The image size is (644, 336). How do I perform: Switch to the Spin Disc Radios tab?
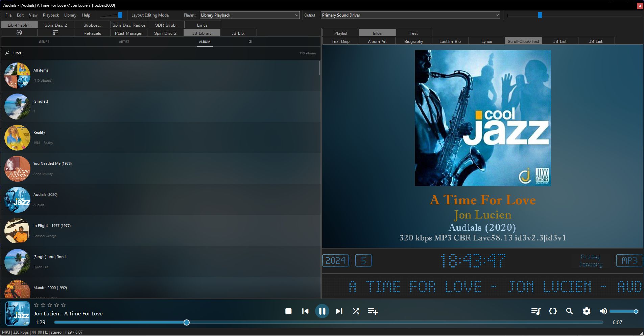click(129, 25)
